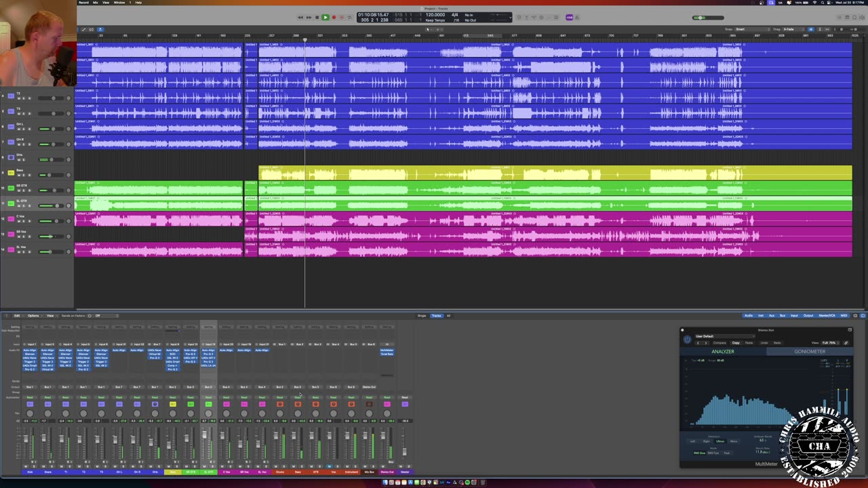Image resolution: width=868 pixels, height=488 pixels.
Task: Click the volume fader of SL GTR channel
Action: pos(204,434)
